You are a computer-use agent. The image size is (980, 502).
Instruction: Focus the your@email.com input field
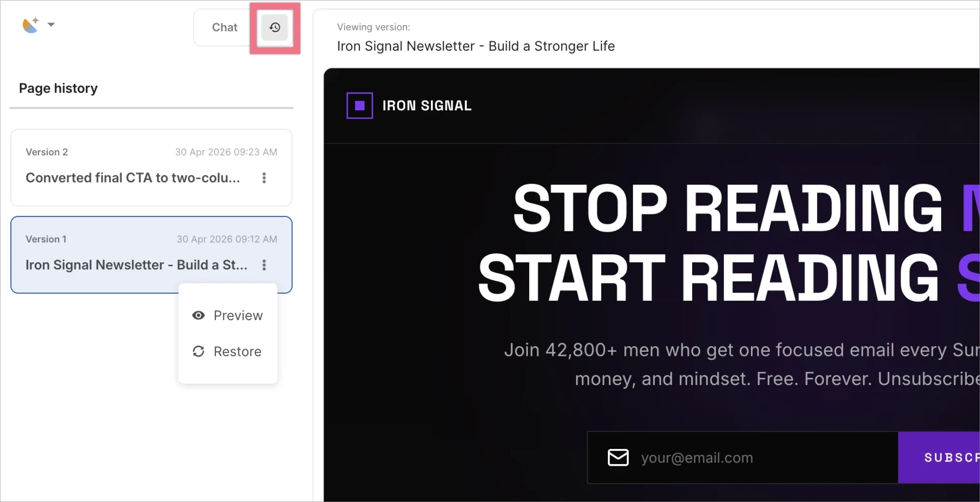743,458
